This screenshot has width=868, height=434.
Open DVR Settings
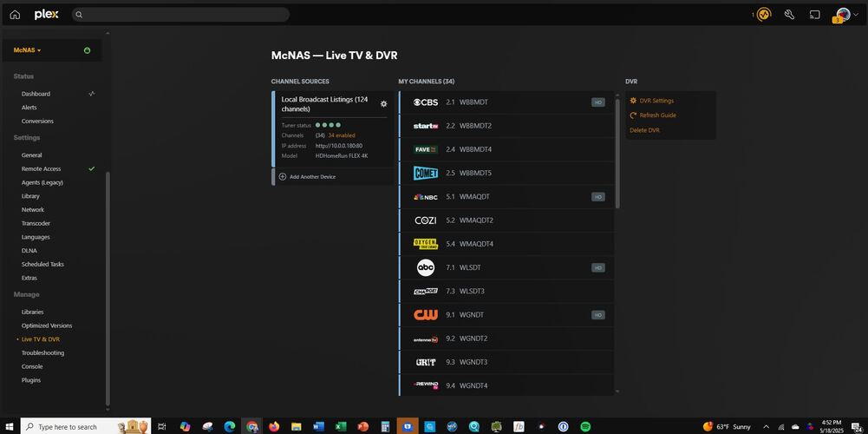tap(656, 101)
